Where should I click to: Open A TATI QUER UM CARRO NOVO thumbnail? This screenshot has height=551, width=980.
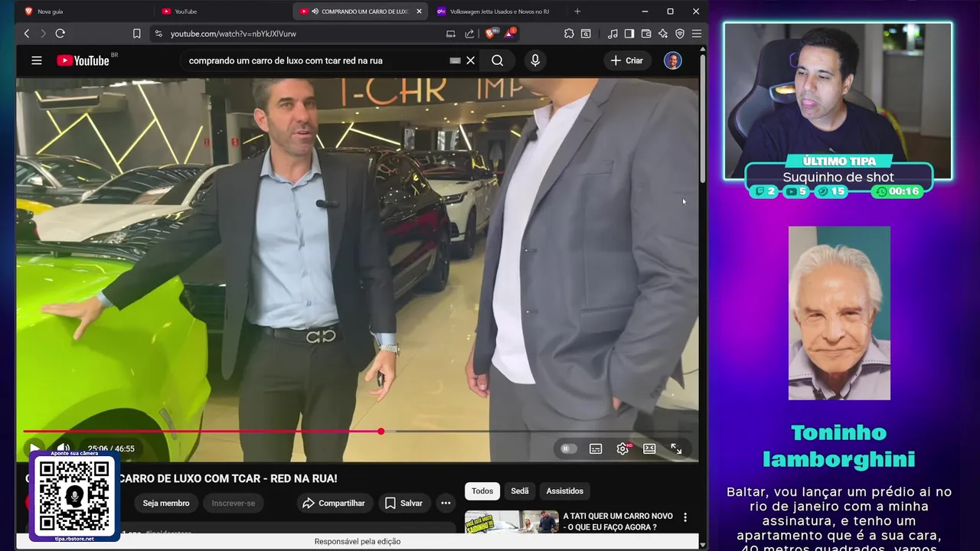pyautogui.click(x=511, y=522)
